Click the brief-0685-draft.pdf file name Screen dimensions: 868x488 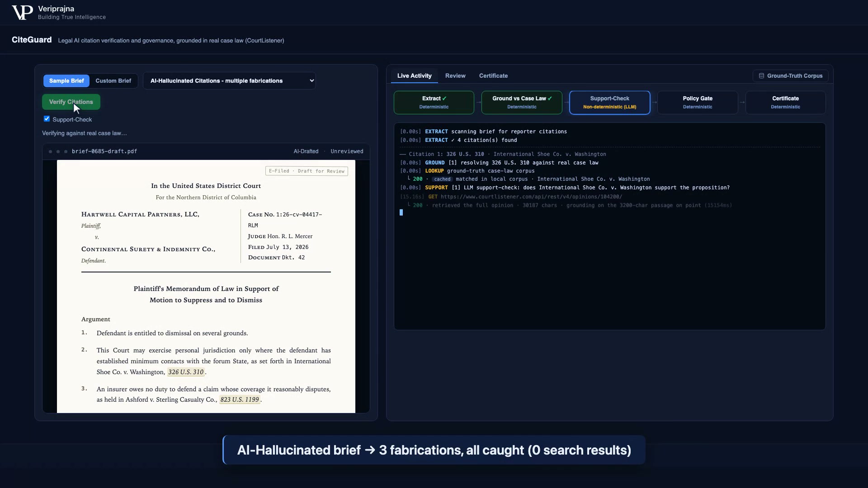click(104, 151)
